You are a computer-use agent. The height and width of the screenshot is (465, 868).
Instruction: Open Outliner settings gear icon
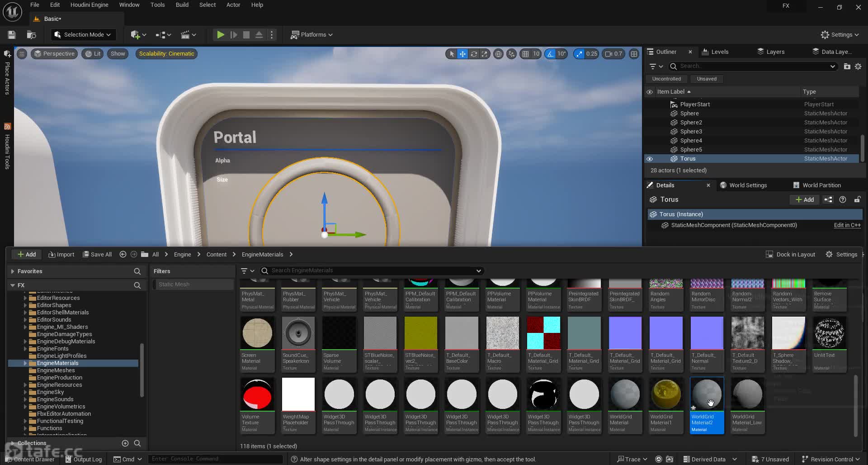coord(858,66)
